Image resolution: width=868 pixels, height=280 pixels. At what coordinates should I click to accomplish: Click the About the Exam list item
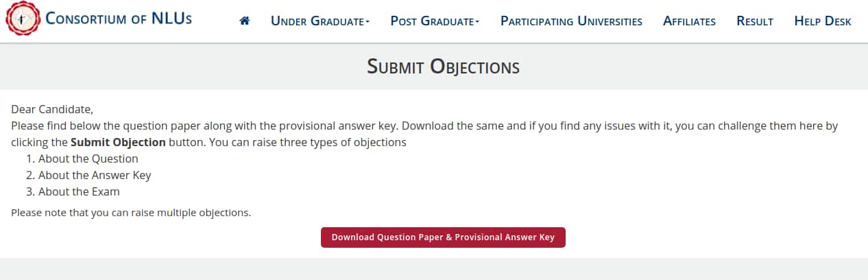(x=79, y=191)
